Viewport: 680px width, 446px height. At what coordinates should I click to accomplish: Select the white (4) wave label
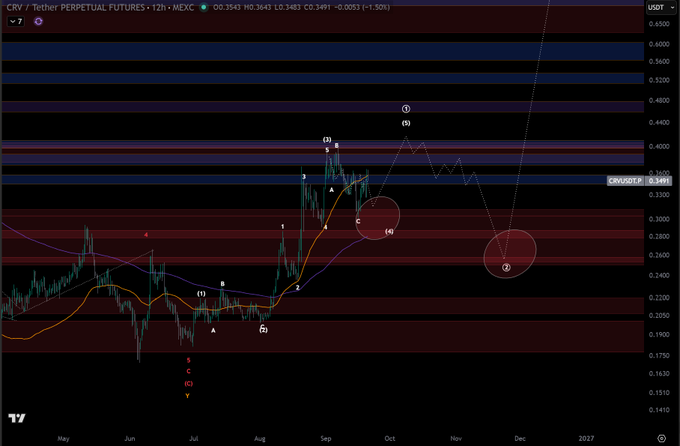click(389, 232)
